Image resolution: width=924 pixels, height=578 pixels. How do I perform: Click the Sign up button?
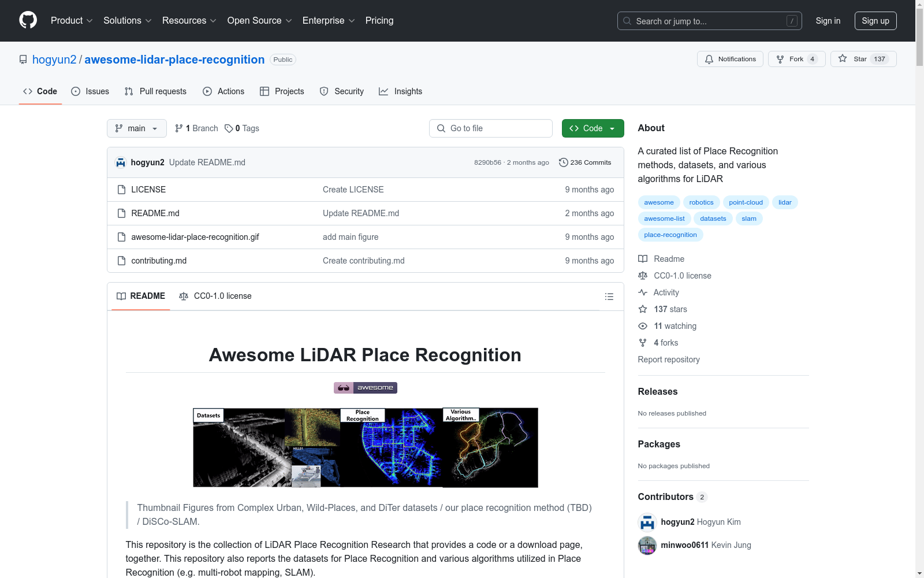click(875, 21)
